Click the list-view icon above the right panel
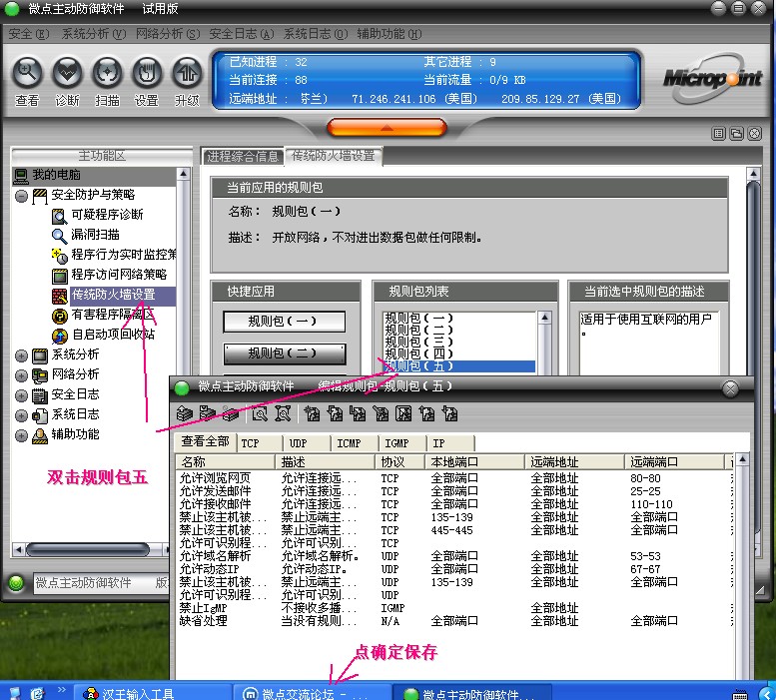The width and height of the screenshot is (776, 700). [719, 133]
